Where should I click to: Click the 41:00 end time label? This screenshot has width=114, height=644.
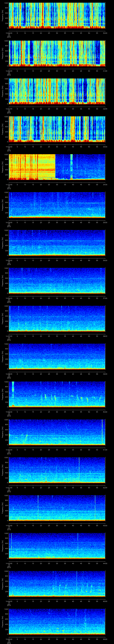[105, 450]
